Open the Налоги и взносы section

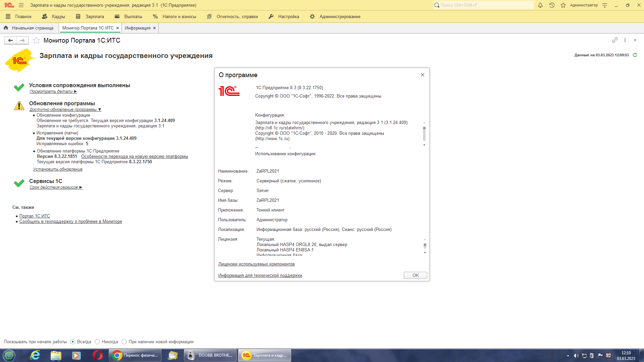click(174, 16)
